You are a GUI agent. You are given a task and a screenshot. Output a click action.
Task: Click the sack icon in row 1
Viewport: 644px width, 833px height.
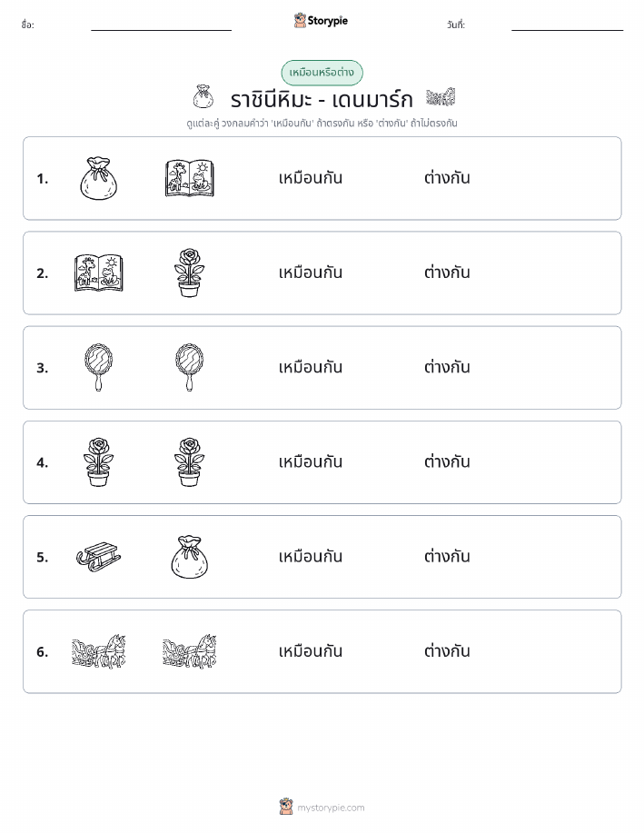tap(99, 178)
